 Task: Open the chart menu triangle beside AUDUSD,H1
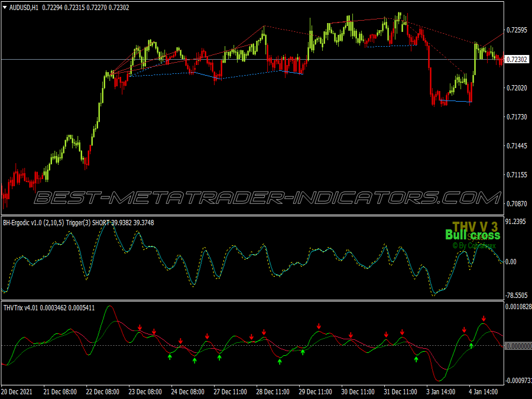5,7
